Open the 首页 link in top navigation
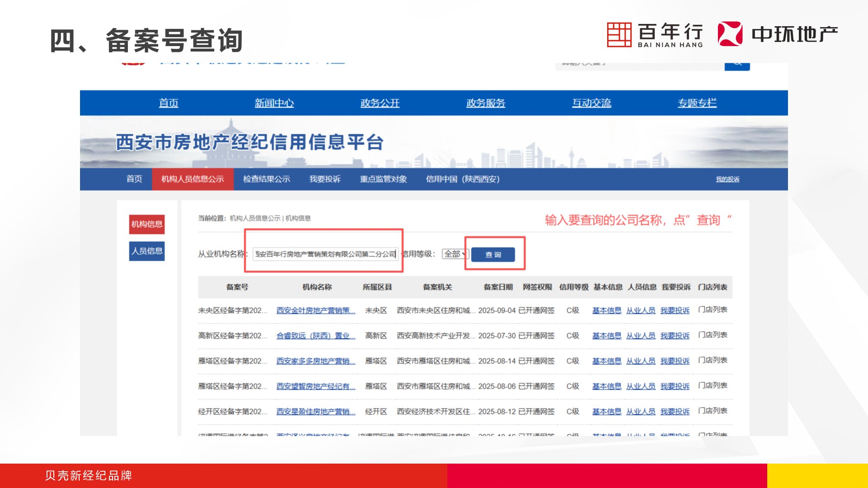 click(x=169, y=103)
